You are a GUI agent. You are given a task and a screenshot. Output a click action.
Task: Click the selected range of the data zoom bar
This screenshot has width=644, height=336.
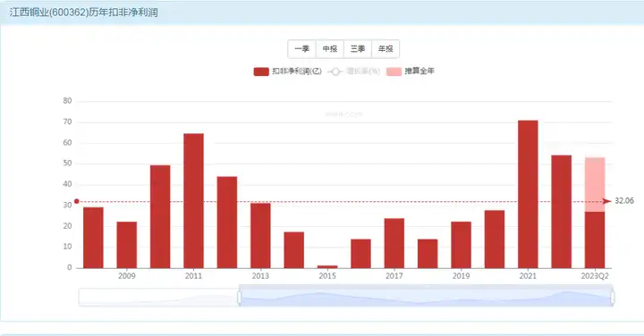tap(426, 298)
